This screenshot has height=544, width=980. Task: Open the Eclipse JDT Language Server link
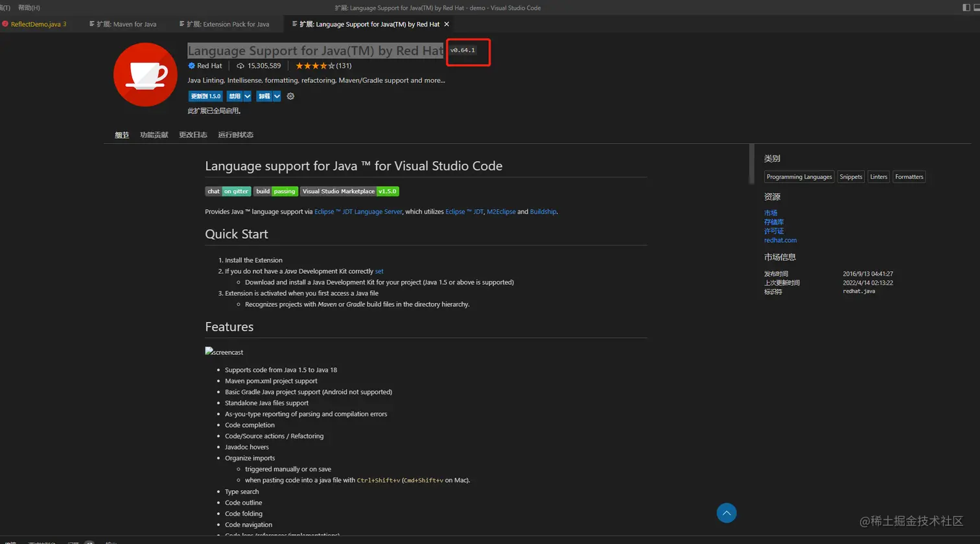click(x=358, y=212)
